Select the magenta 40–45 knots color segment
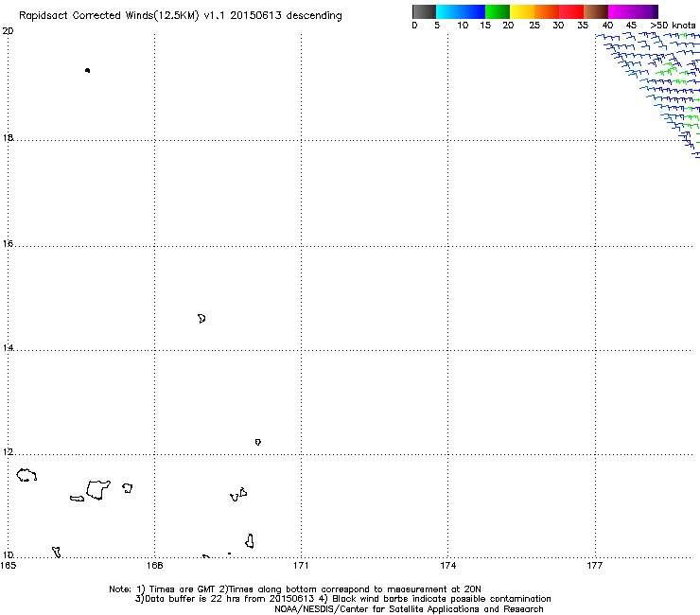The height and width of the screenshot is (615, 700). pos(621,11)
